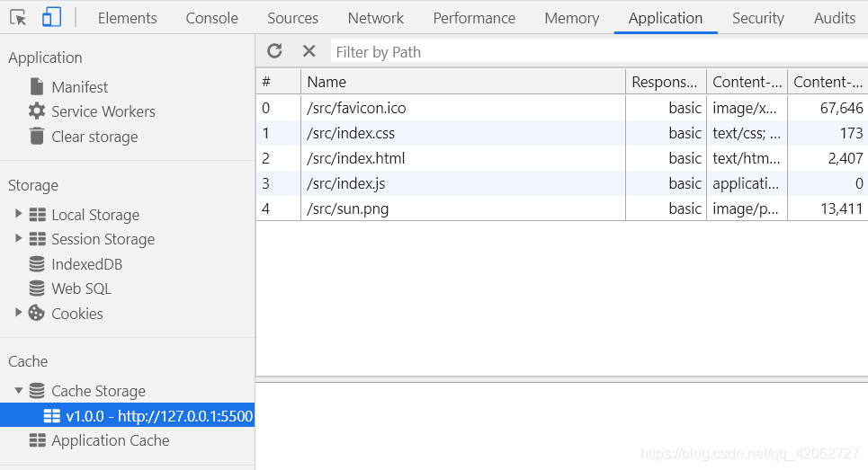
Task: Activate the inspect element picker icon
Action: click(x=18, y=17)
